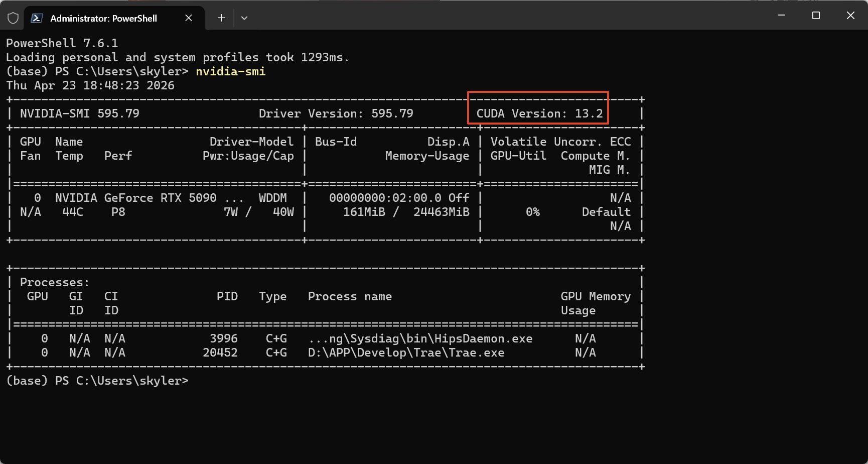Click the highlighted CUDA Version 13.2 text
This screenshot has height=464, width=868.
pos(539,113)
